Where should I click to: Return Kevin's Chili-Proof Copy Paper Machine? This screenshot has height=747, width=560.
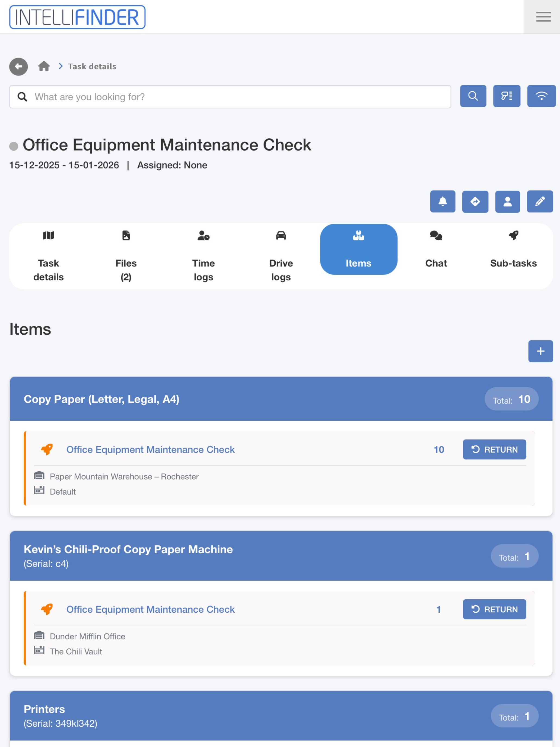tap(494, 609)
